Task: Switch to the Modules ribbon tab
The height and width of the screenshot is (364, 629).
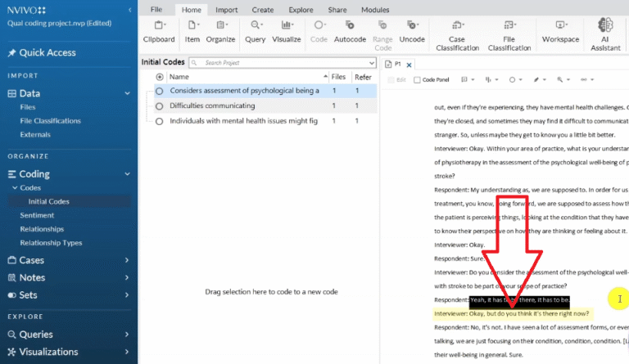Action: (x=375, y=10)
